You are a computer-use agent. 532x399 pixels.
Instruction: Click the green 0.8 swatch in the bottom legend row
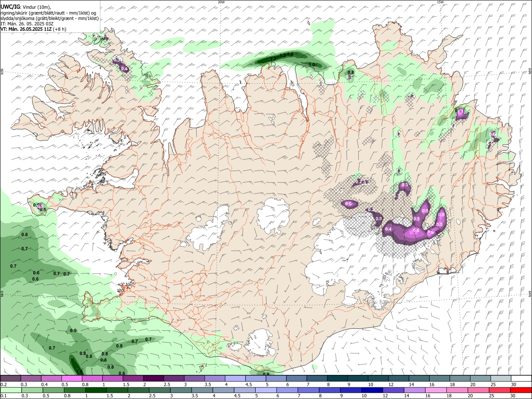[x=74, y=390]
